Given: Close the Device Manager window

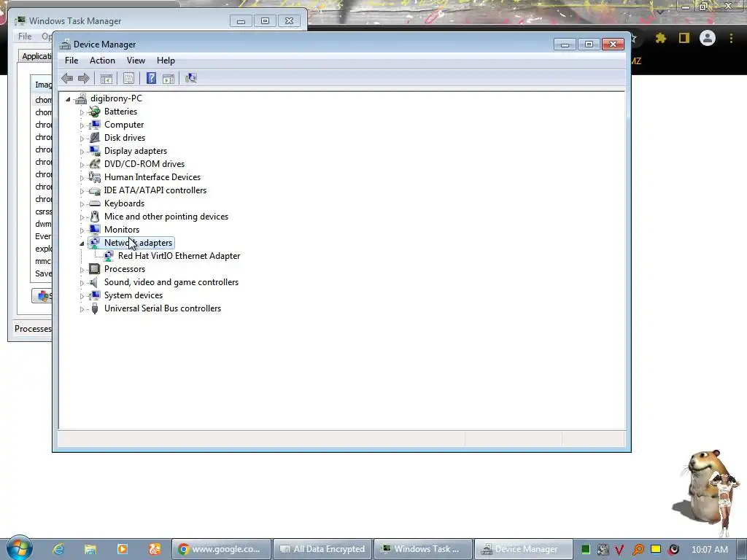Looking at the screenshot, I should [x=613, y=44].
